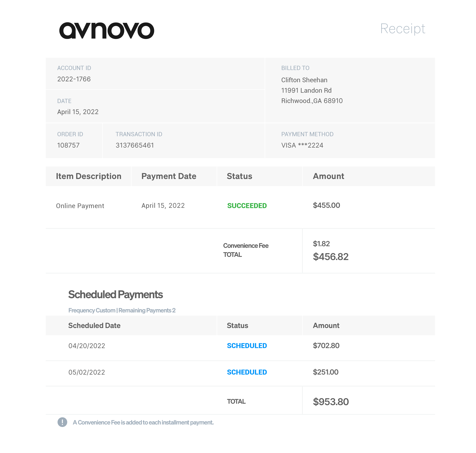The image size is (476, 453).
Task: Click the avnovo logo
Action: click(107, 31)
